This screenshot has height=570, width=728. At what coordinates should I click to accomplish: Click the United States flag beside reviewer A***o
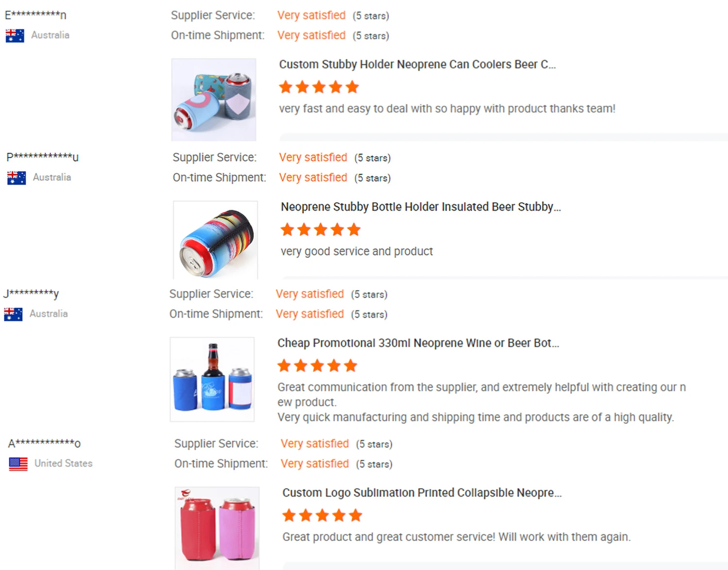[x=18, y=464]
